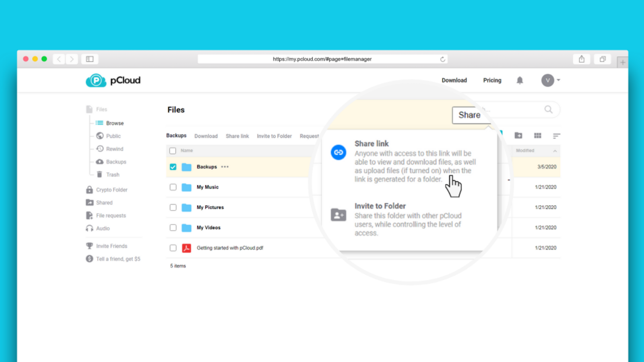Click the My Videos folder icon
This screenshot has width=644, height=362.
[186, 228]
